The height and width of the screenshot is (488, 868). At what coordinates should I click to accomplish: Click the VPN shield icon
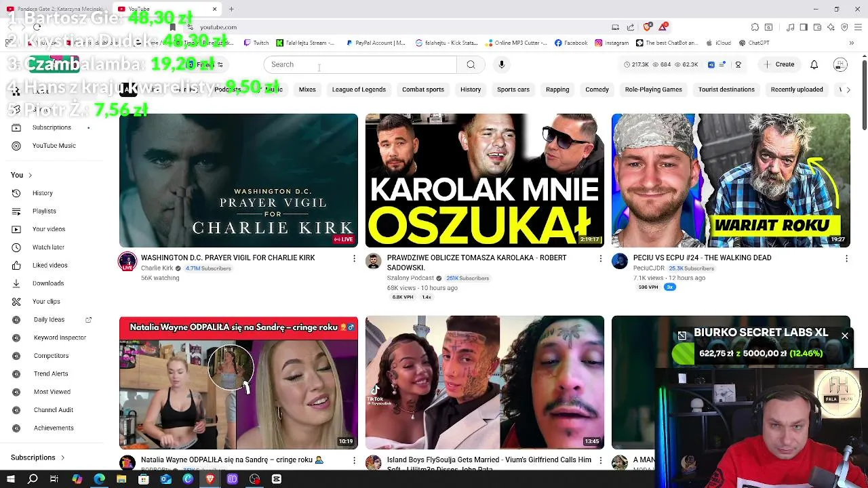click(844, 27)
